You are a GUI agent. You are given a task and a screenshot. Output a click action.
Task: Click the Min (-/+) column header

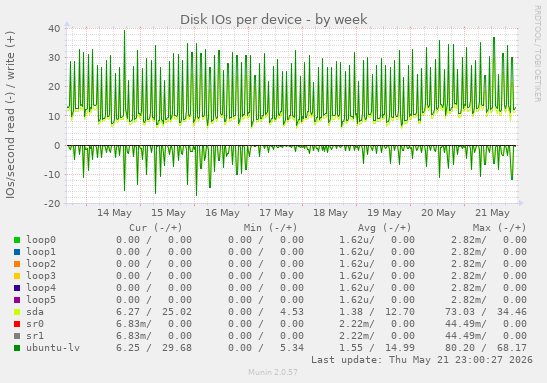tap(270, 228)
